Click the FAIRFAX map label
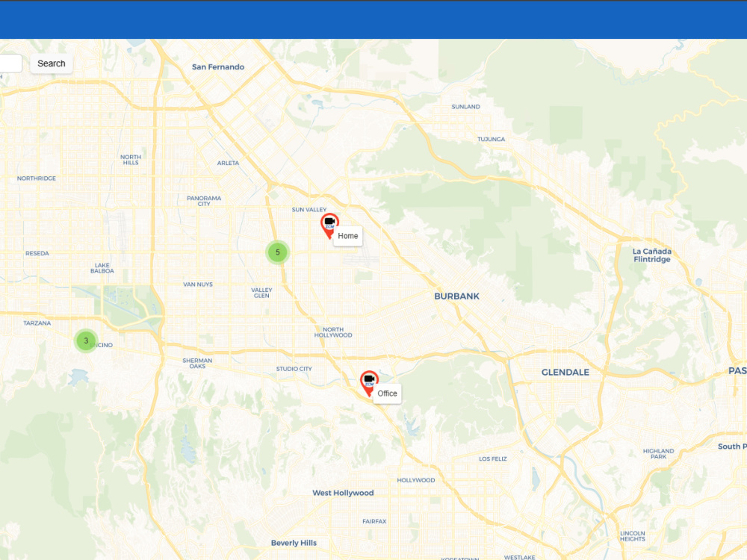 coord(374,521)
